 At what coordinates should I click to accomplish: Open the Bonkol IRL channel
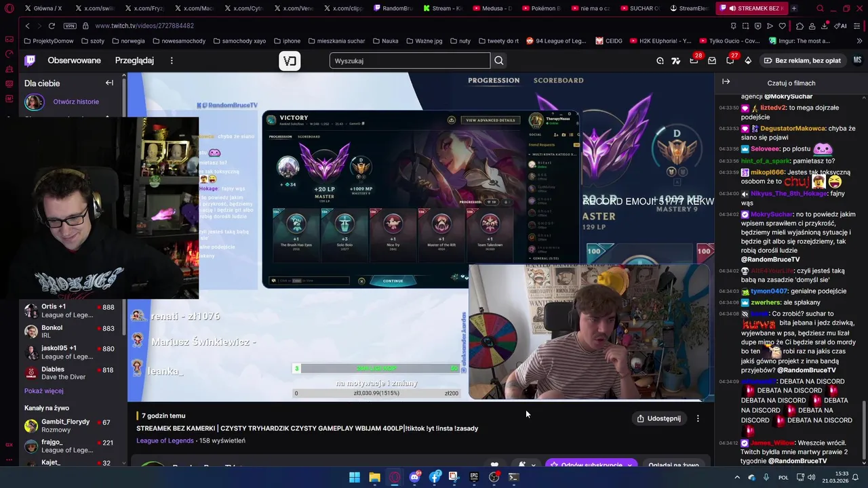point(73,331)
